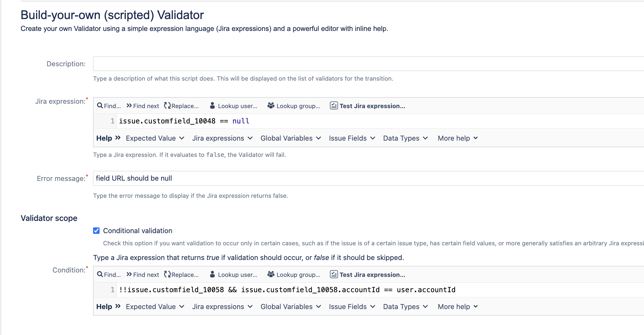The image size is (644, 335).
Task: Click the Help chevron under the Condition editor
Action: 118,307
